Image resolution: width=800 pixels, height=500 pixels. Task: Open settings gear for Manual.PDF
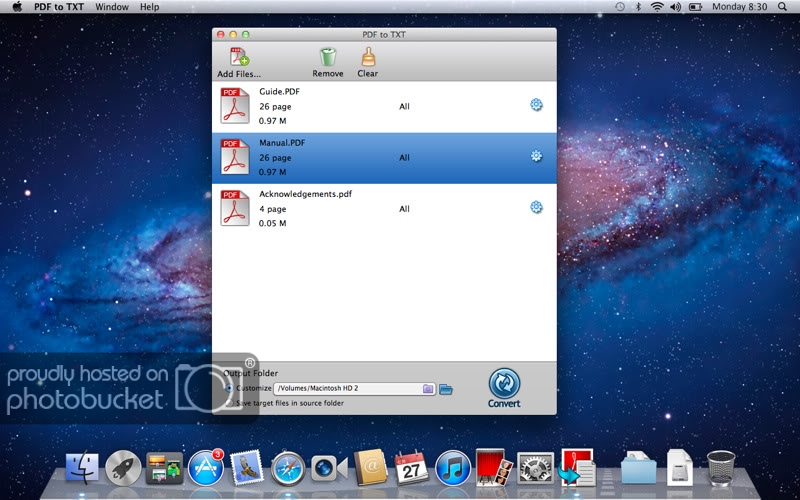pos(536,156)
